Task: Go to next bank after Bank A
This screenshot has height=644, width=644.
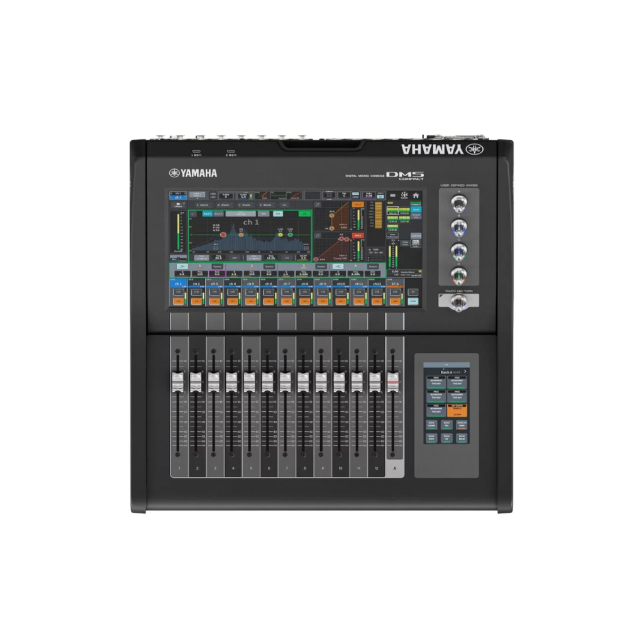Action: coord(465,371)
